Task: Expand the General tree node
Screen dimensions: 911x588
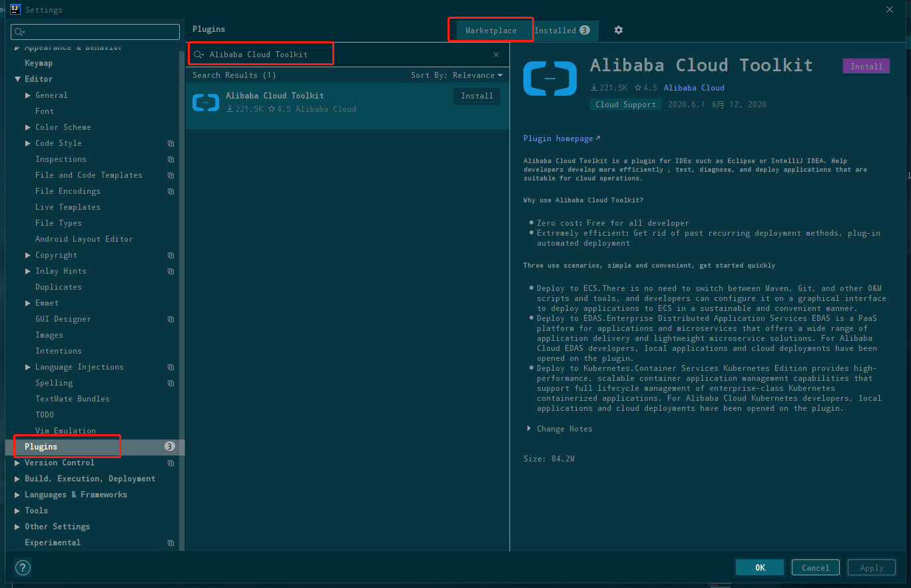Action: [28, 95]
